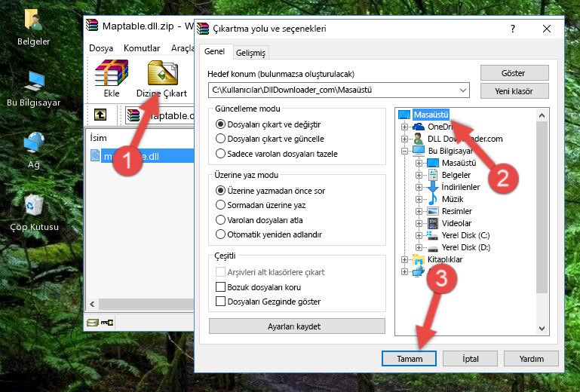Select the Ağ network desktop icon
Viewport: 580px width, 392px height.
pos(33,150)
